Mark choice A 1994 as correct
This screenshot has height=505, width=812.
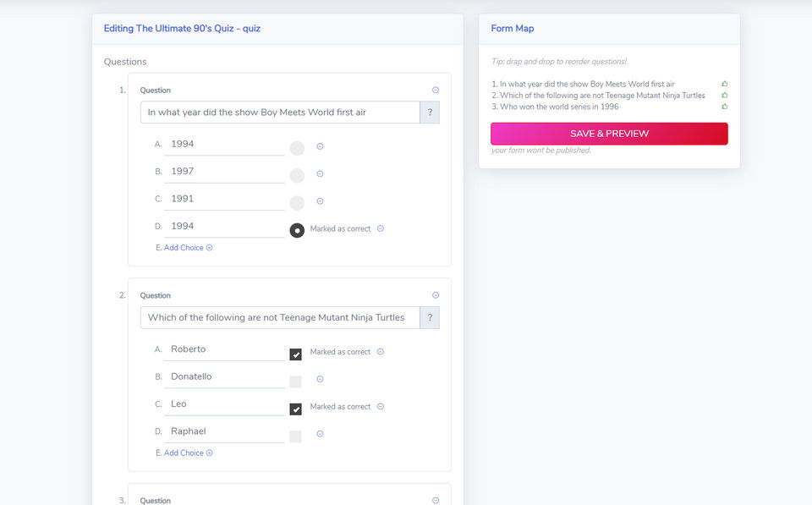(x=297, y=149)
